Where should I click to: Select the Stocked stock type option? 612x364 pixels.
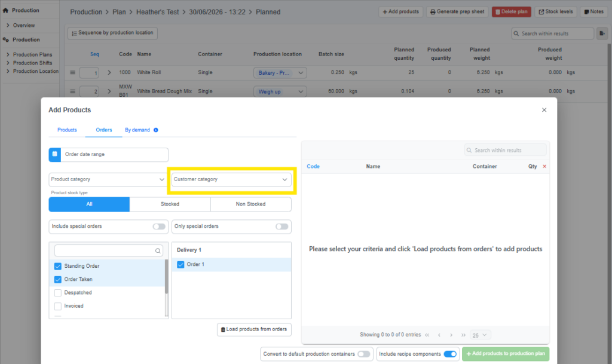(170, 204)
